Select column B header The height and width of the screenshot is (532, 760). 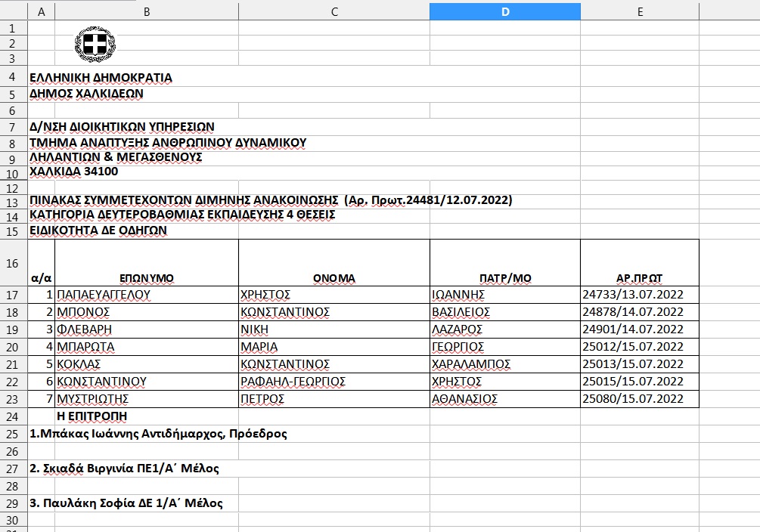(x=146, y=11)
